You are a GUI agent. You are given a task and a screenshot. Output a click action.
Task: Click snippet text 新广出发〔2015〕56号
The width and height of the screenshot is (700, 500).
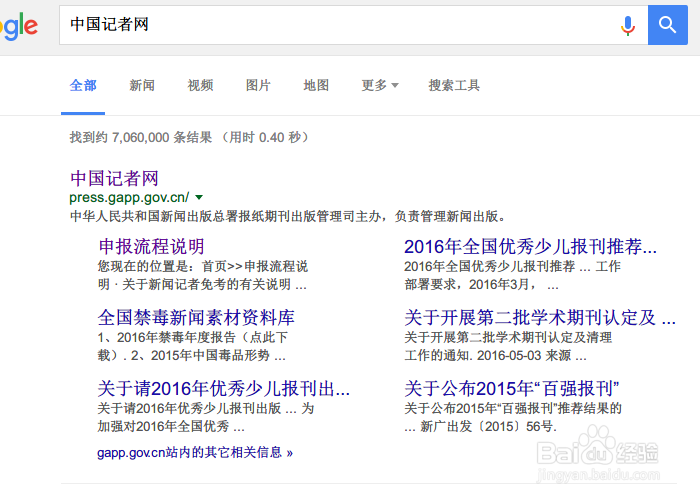(488, 426)
